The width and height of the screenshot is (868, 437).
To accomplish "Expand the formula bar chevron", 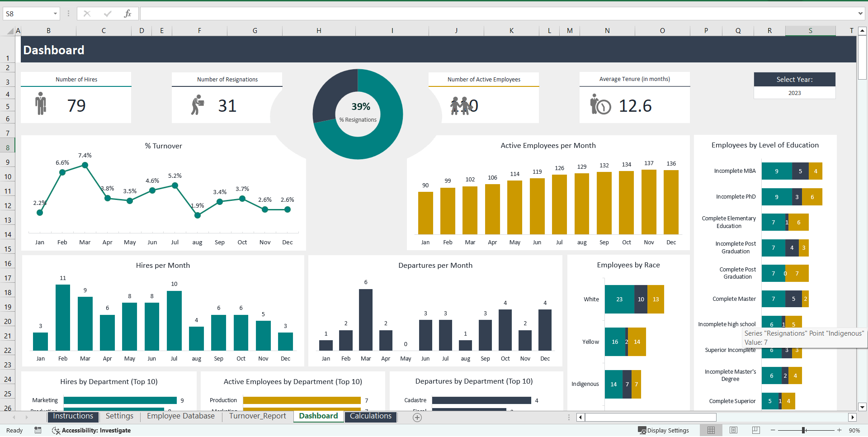I will (860, 14).
